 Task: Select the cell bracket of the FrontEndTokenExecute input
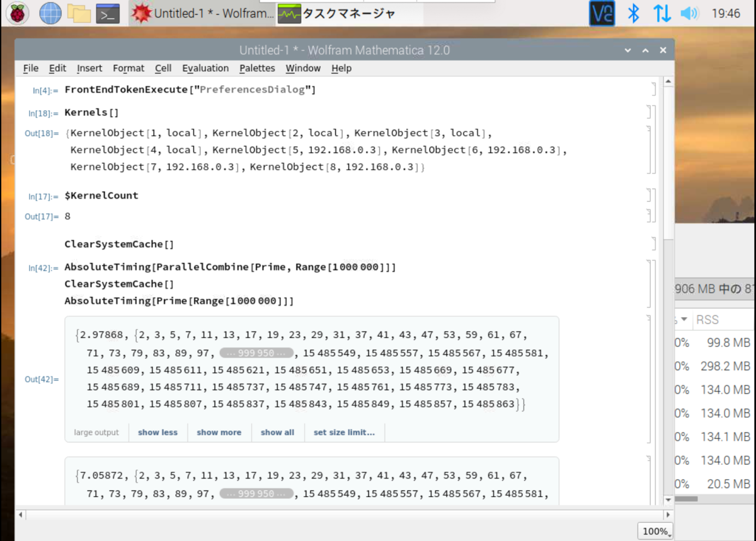pos(653,90)
